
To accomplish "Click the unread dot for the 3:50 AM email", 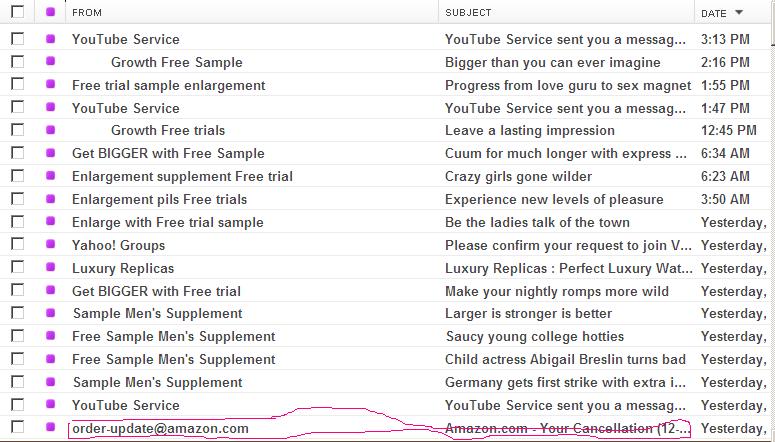I will pos(50,199).
